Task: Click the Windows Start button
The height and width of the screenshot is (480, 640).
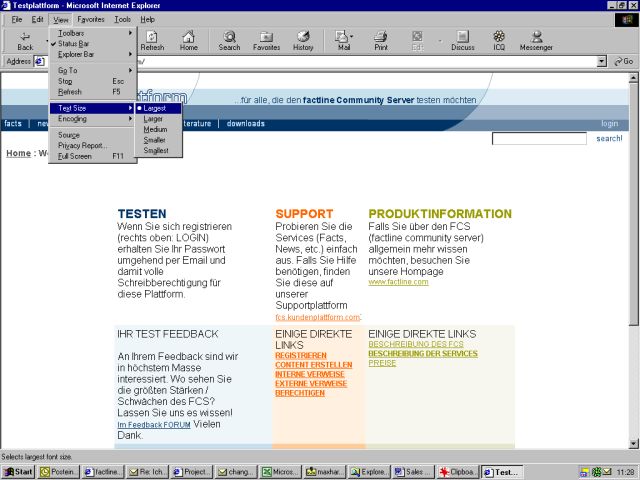Action: [x=18, y=471]
